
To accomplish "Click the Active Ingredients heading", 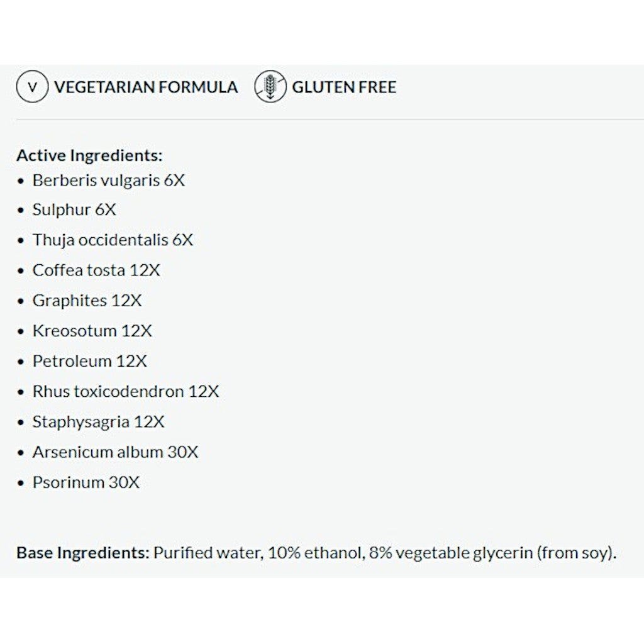I will (x=89, y=155).
